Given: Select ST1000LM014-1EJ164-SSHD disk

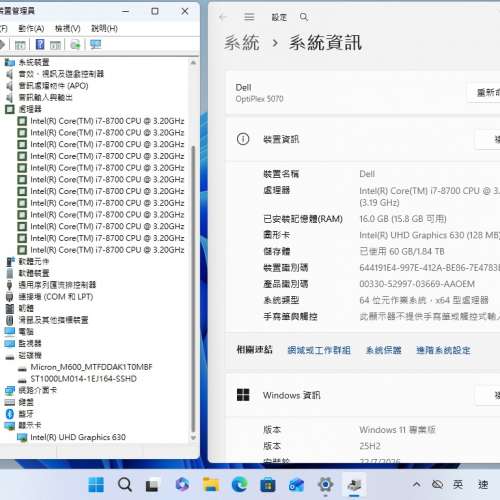Looking at the screenshot, I should point(83,379).
